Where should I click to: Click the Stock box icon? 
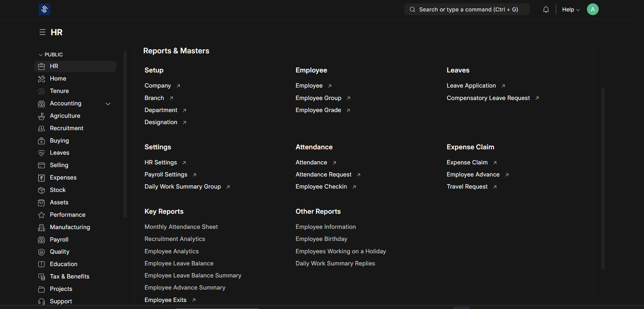[x=42, y=190]
